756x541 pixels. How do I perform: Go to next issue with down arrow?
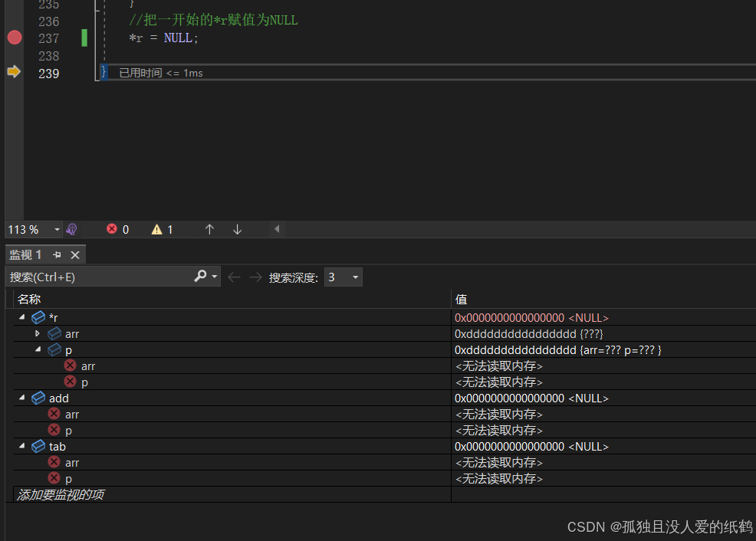(x=237, y=229)
